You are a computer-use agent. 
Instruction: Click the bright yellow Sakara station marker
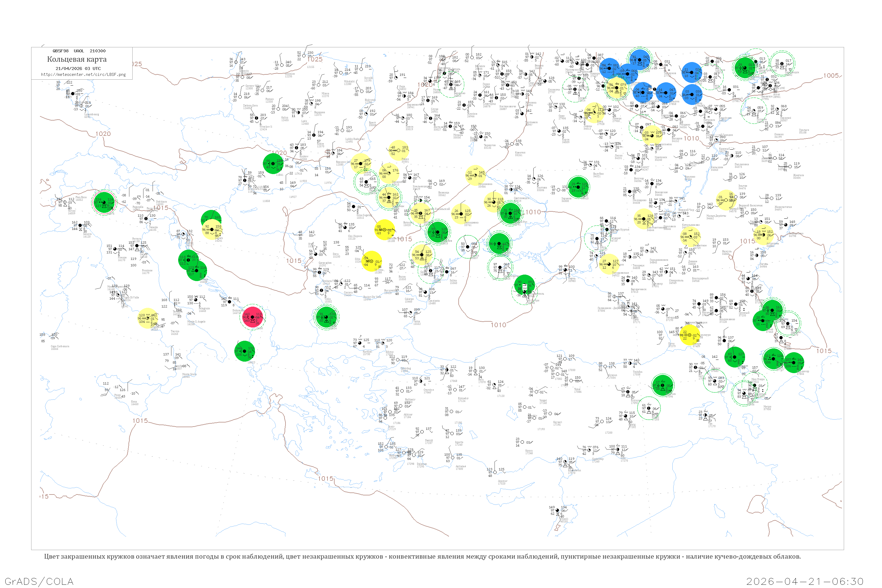point(689,335)
